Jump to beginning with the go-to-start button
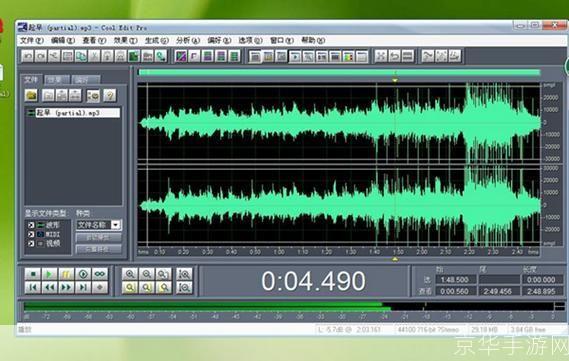The width and height of the screenshot is (569, 361). 33,287
